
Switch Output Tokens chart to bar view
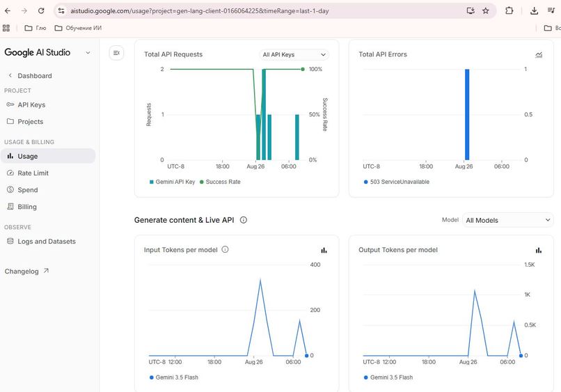(x=539, y=250)
